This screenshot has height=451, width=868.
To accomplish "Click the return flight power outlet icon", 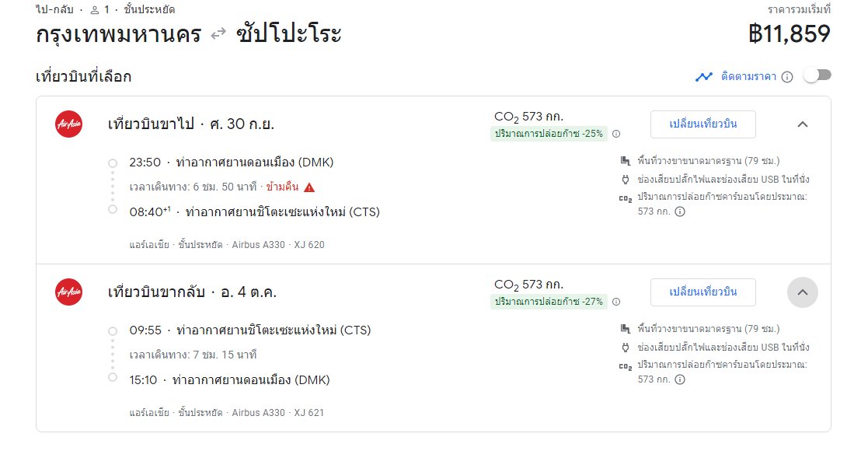I will tap(625, 348).
